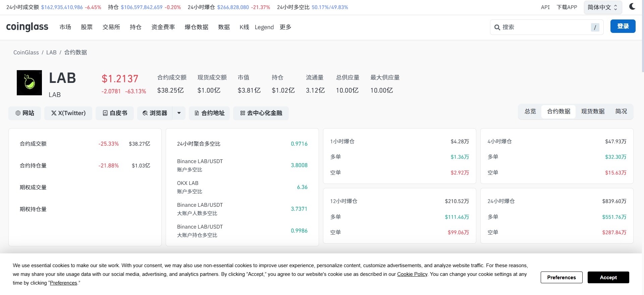Click the 登录 login button
Image resolution: width=644 pixels, height=295 pixels.
(623, 26)
